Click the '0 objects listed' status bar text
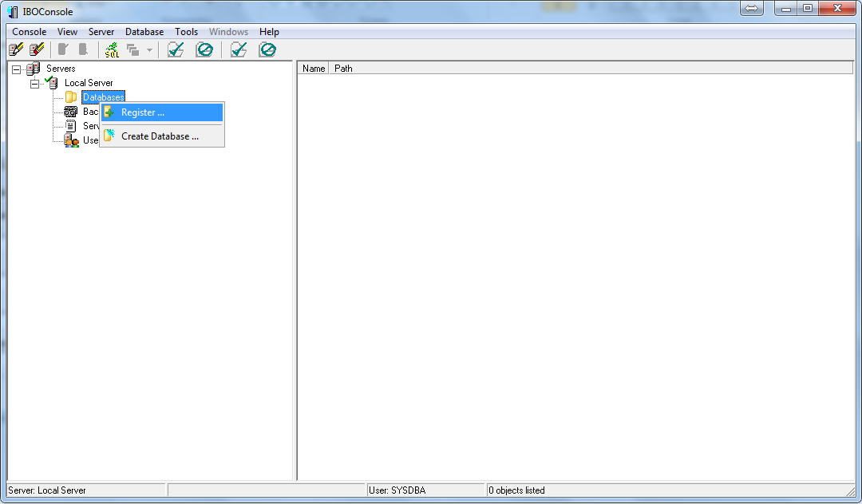Screen dimensions: 862x504 (516, 490)
